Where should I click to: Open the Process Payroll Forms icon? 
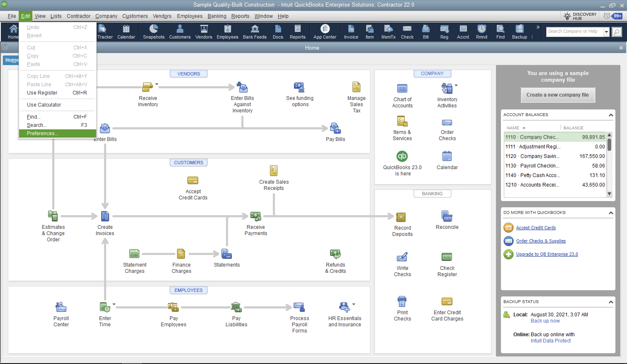299,307
